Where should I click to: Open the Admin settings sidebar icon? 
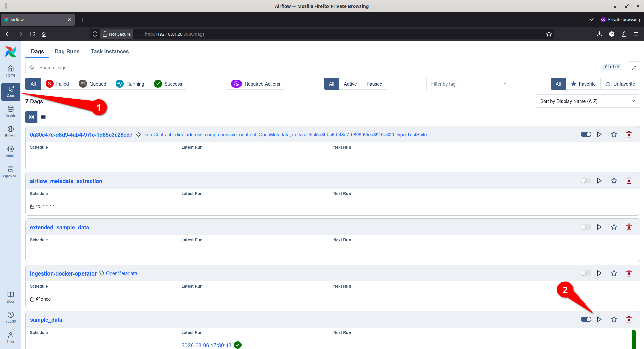11,152
